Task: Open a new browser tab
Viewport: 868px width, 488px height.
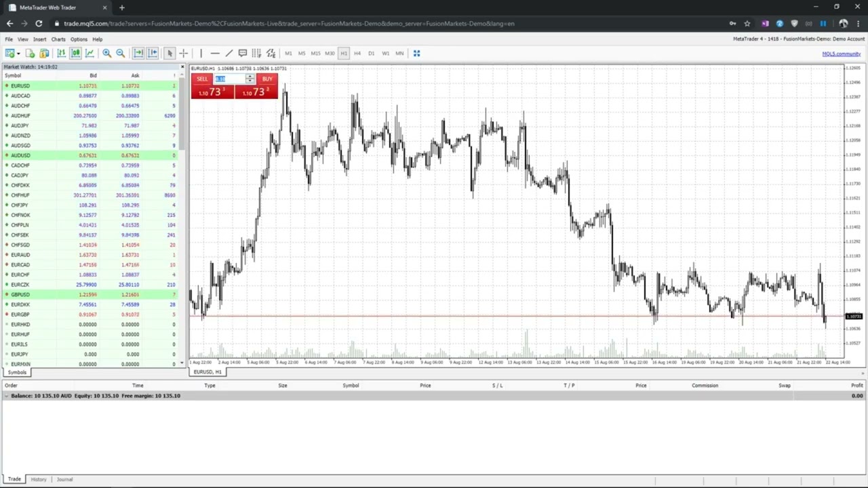Action: (x=121, y=7)
